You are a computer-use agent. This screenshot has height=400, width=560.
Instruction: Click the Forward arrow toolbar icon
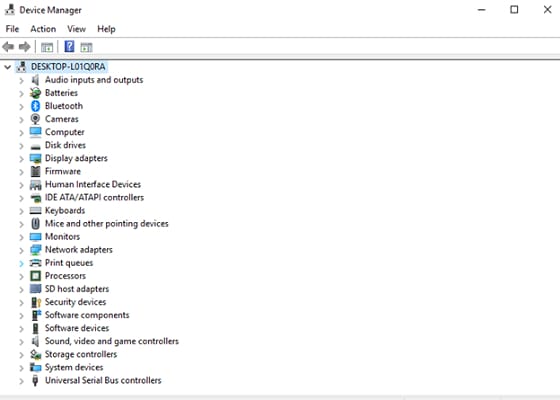click(x=24, y=47)
